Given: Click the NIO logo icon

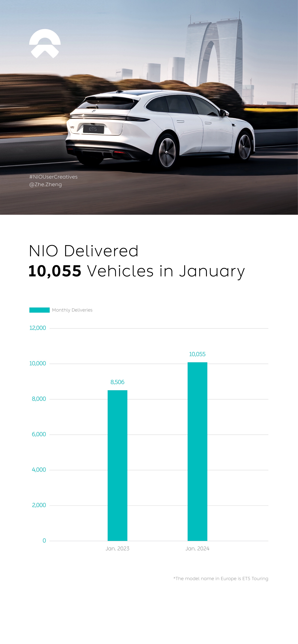Looking at the screenshot, I should 45,44.
